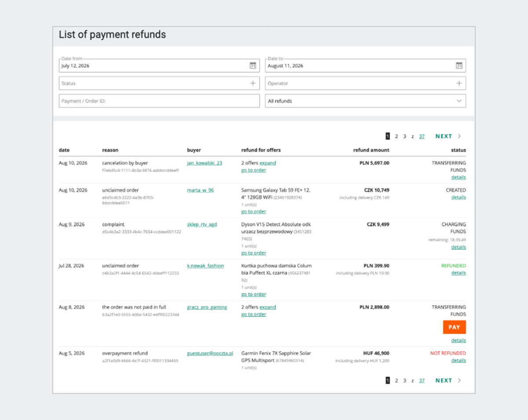Go to page 37 in top pagination
The image size is (528, 420).
(422, 136)
